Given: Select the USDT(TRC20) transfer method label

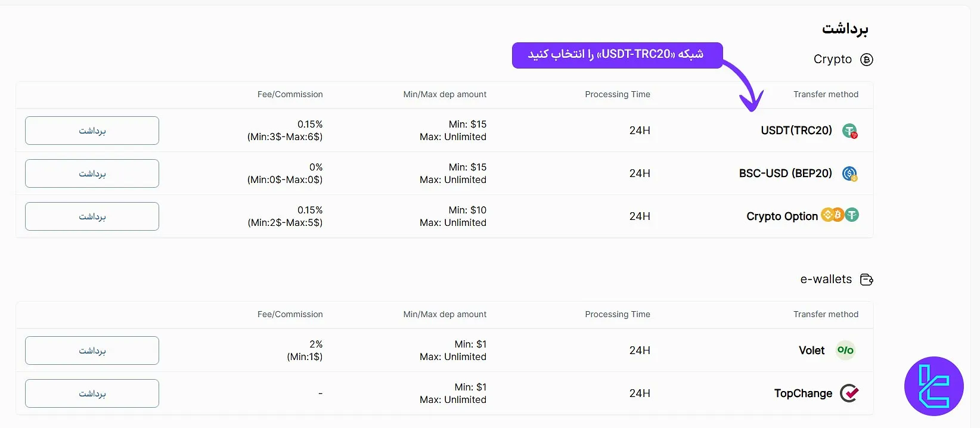Looking at the screenshot, I should (796, 130).
